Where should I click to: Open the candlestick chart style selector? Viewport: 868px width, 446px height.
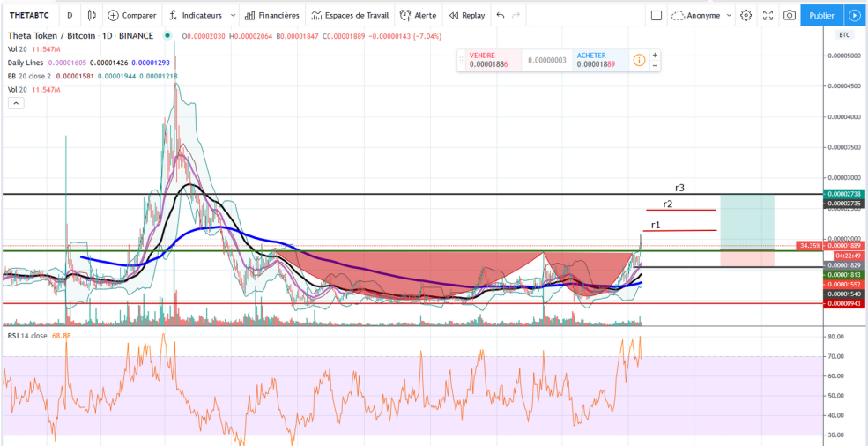pos(93,16)
